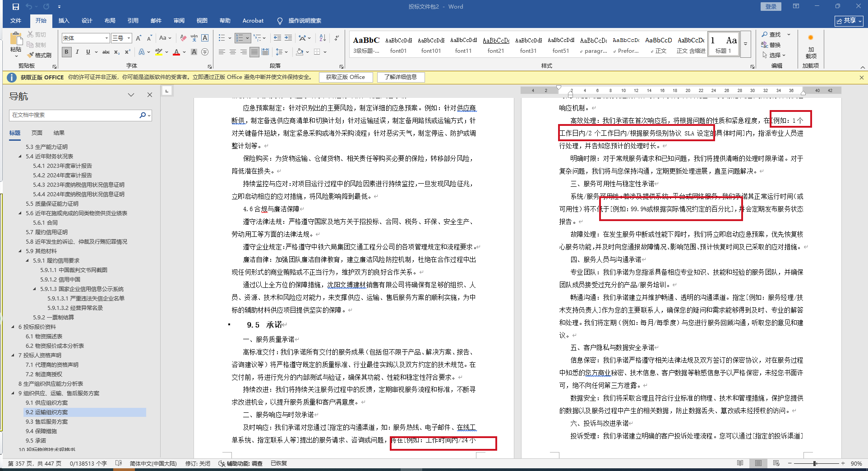This screenshot has height=471, width=868.
Task: Adjust the zoom slider in status bar
Action: tap(815, 463)
